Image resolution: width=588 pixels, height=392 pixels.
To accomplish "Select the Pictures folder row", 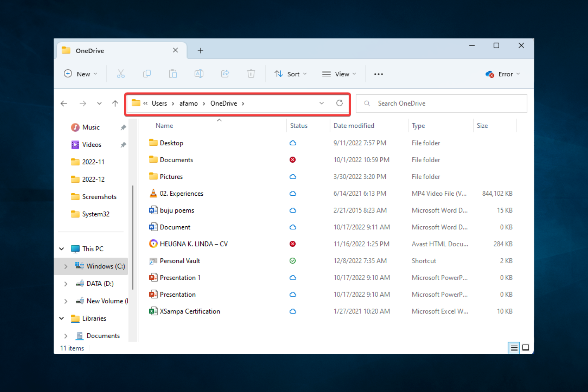I will (331, 177).
